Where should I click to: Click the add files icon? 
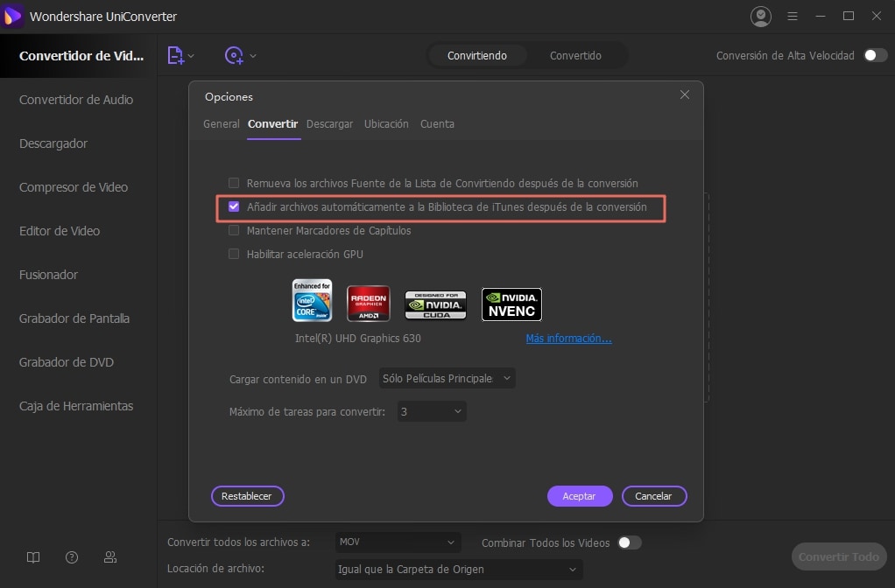175,55
